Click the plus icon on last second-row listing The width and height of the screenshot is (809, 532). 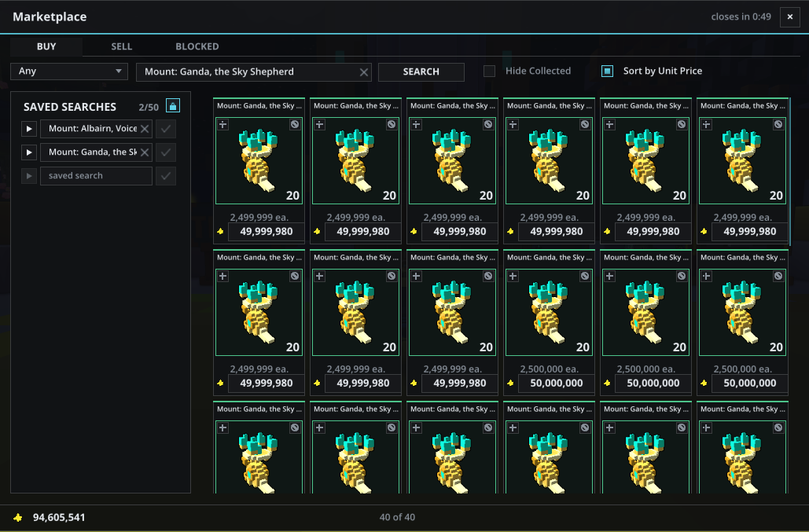pyautogui.click(x=706, y=276)
